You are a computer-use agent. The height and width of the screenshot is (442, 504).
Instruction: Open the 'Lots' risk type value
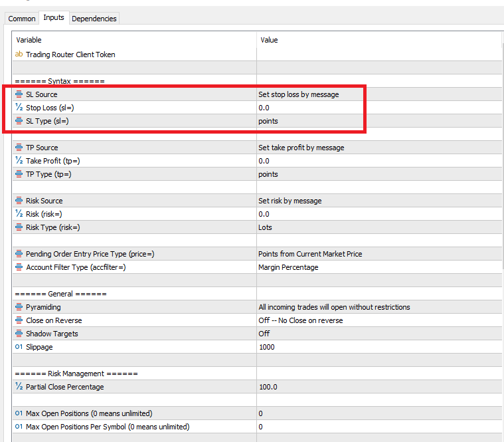click(x=379, y=227)
